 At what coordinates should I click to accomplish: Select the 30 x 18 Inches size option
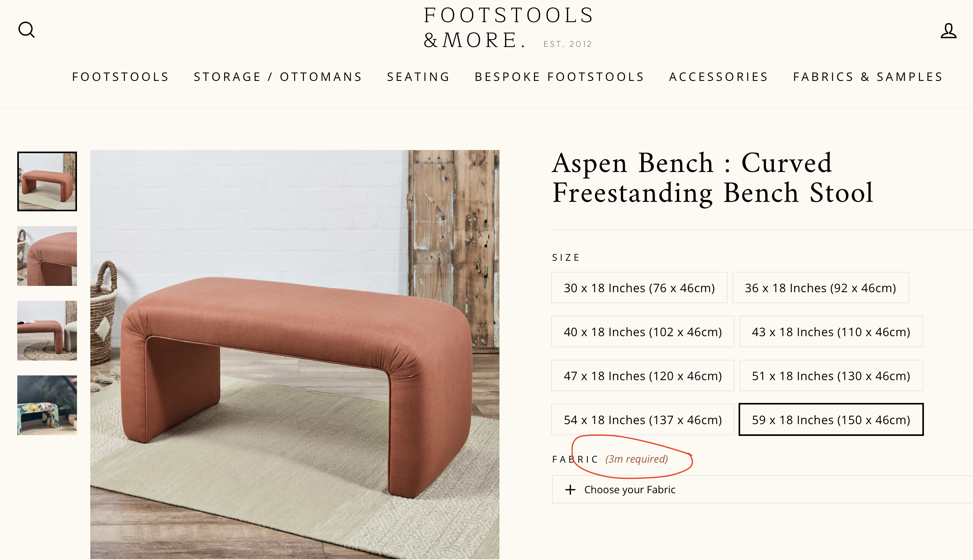639,288
